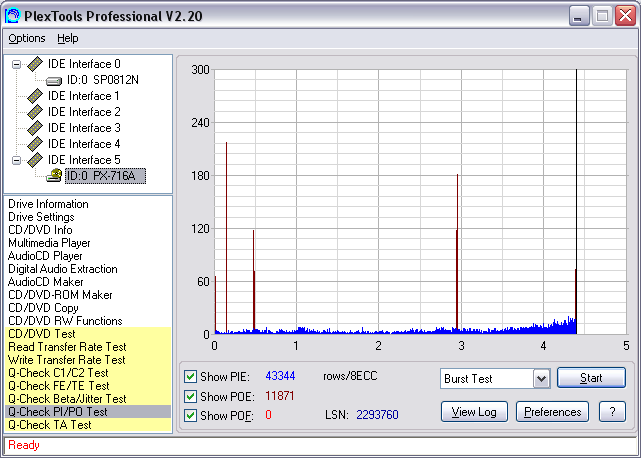Open the CD/DVD Copy function

pyautogui.click(x=43, y=308)
